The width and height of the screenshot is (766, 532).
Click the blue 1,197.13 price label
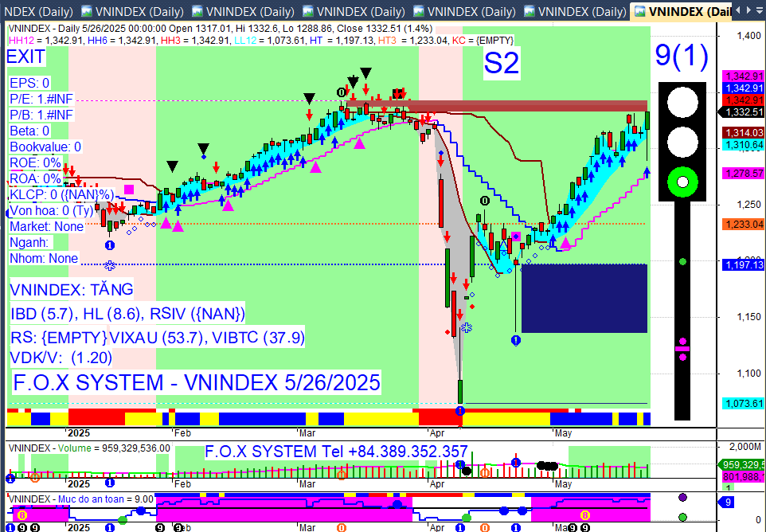(x=744, y=264)
